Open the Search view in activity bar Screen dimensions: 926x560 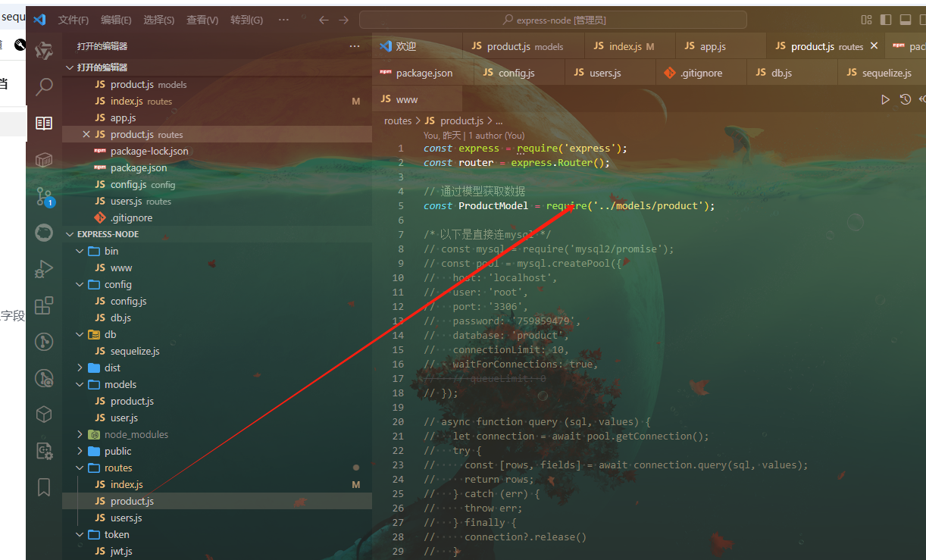click(x=44, y=86)
